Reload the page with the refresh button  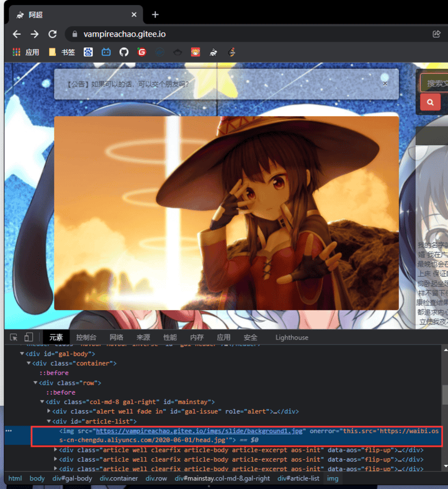[x=53, y=34]
